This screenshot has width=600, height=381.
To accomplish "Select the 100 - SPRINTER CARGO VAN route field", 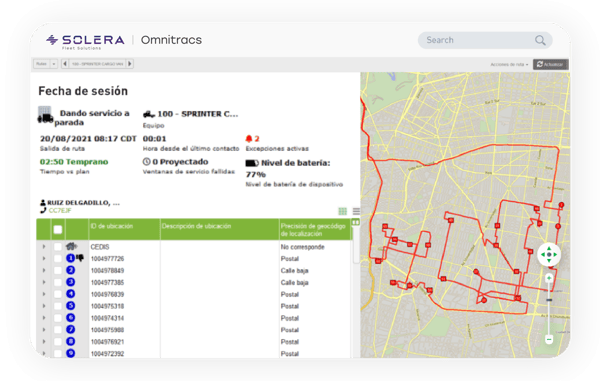I will (x=98, y=64).
